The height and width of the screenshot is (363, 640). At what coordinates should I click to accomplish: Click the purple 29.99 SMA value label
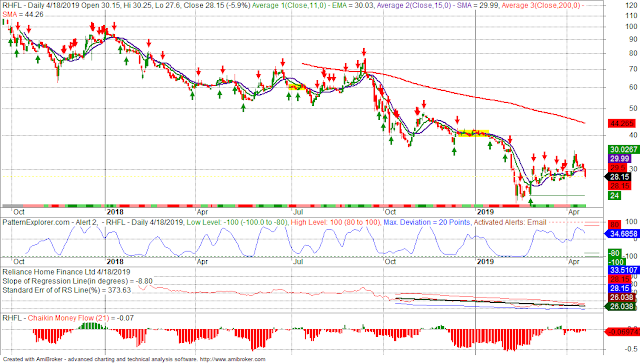(x=619, y=159)
